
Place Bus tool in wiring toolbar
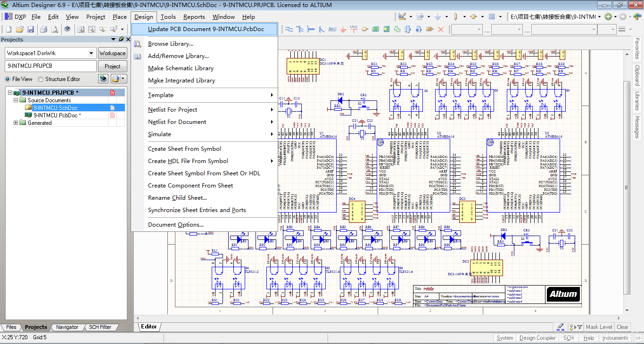click(x=300, y=29)
